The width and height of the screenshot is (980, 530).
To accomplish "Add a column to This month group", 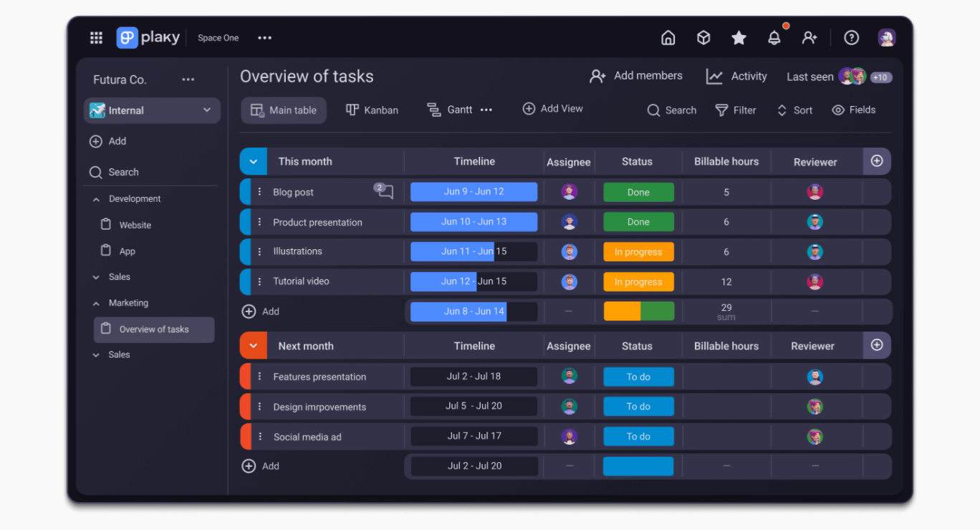I will 877,161.
